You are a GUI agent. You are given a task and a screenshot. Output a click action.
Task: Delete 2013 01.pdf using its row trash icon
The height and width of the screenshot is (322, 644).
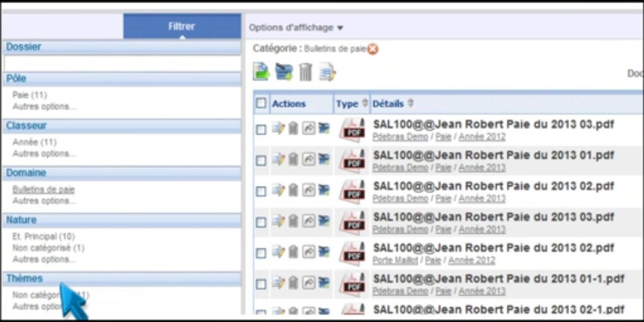[x=293, y=160]
